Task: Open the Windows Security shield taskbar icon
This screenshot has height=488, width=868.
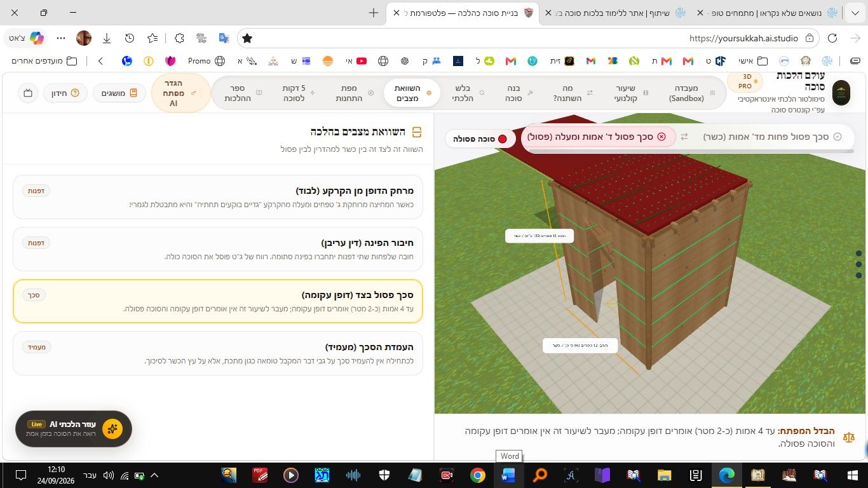Action: pyautogui.click(x=384, y=475)
